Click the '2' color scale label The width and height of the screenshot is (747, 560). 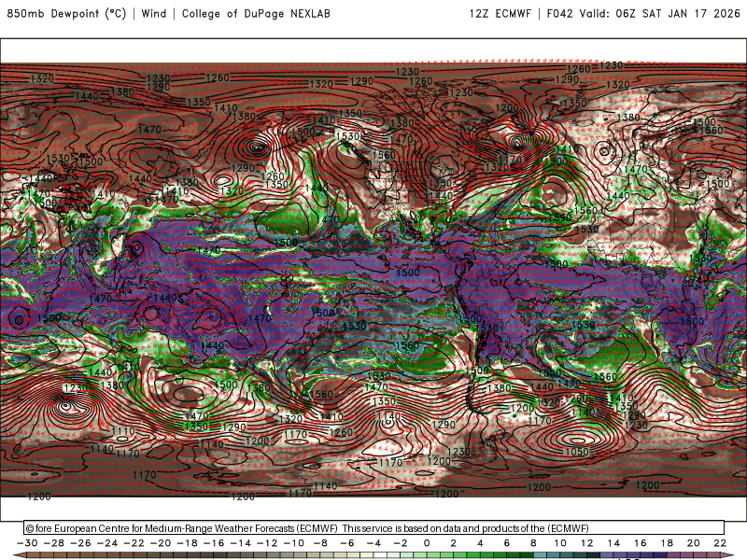[453, 543]
